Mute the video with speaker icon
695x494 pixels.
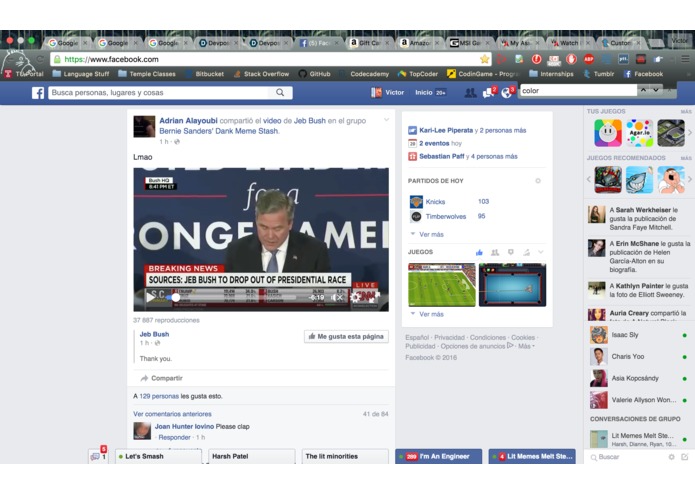coord(337,297)
